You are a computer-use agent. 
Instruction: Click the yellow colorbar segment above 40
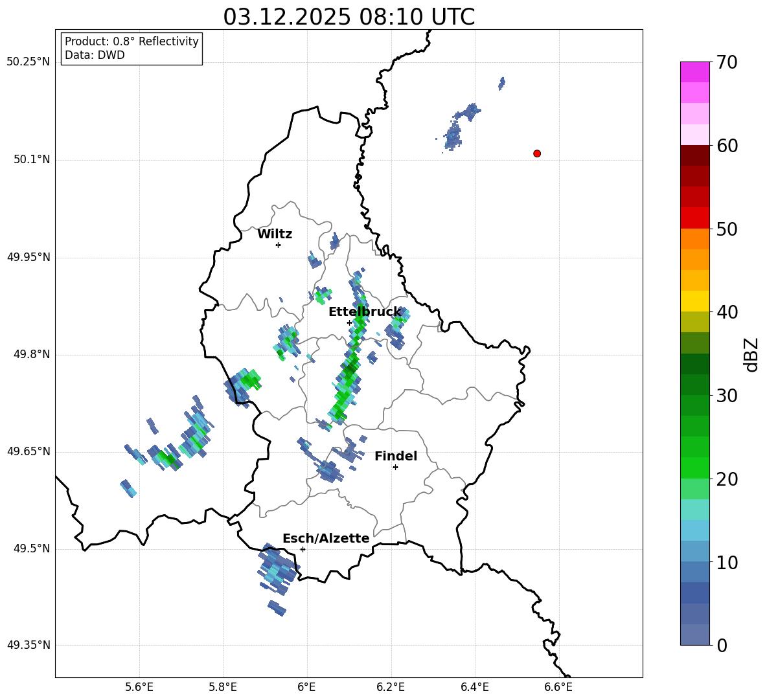click(694, 301)
